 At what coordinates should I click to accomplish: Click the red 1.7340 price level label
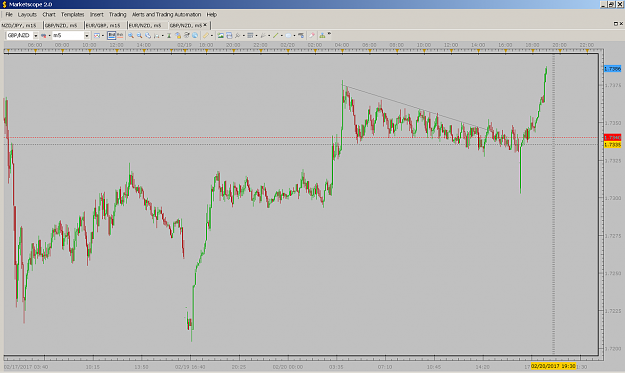(x=613, y=137)
